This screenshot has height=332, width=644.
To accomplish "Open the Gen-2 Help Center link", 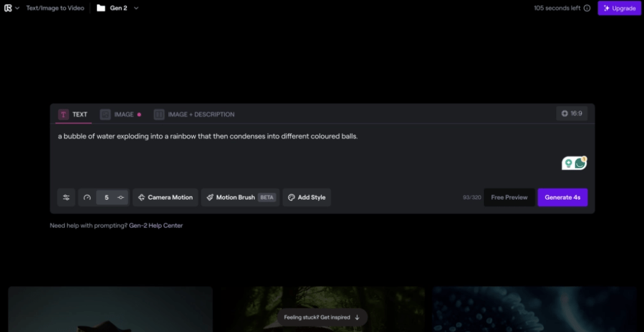I will coord(156,226).
